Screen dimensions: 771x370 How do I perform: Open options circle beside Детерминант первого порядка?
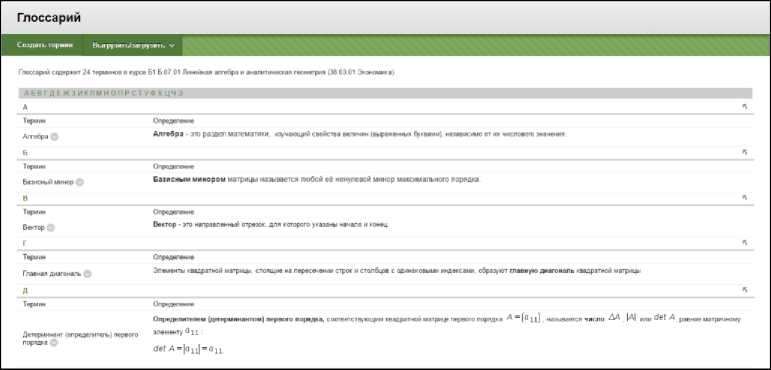(54, 343)
